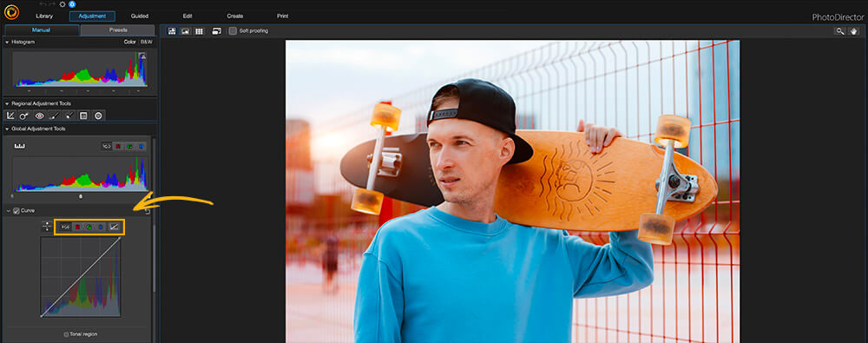Image resolution: width=868 pixels, height=343 pixels.
Task: Select the crop and straighten tool
Action: pyautogui.click(x=10, y=115)
